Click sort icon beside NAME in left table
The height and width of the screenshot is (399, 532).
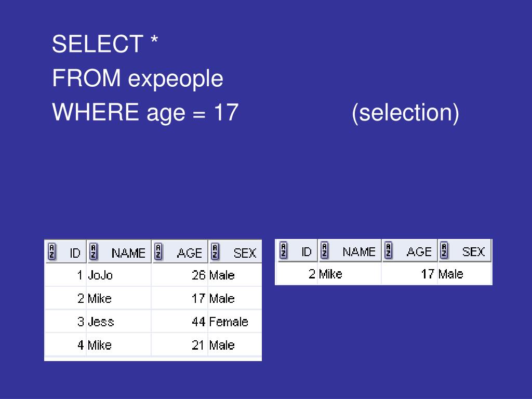coord(94,252)
